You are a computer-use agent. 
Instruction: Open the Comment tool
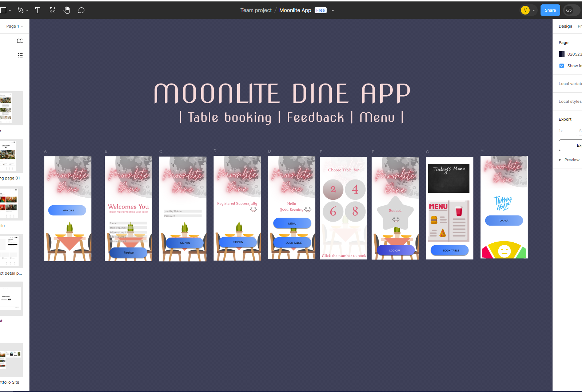(81, 10)
